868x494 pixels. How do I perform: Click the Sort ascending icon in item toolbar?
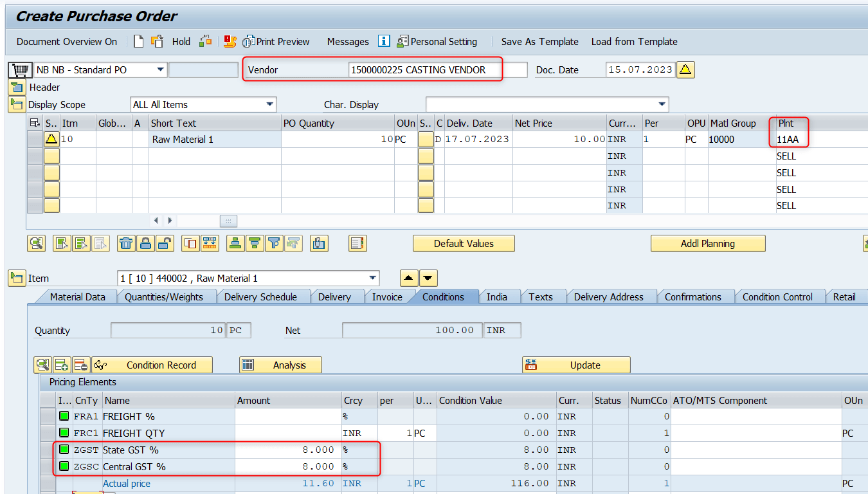[235, 243]
